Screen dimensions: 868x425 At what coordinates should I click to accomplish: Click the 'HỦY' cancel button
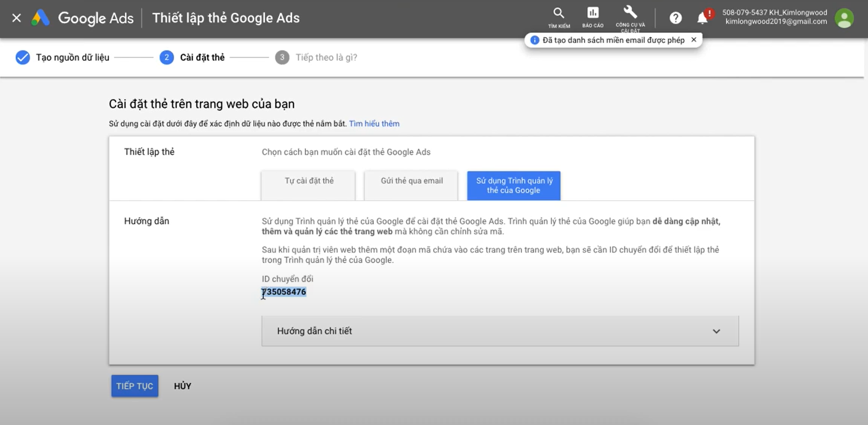point(183,386)
